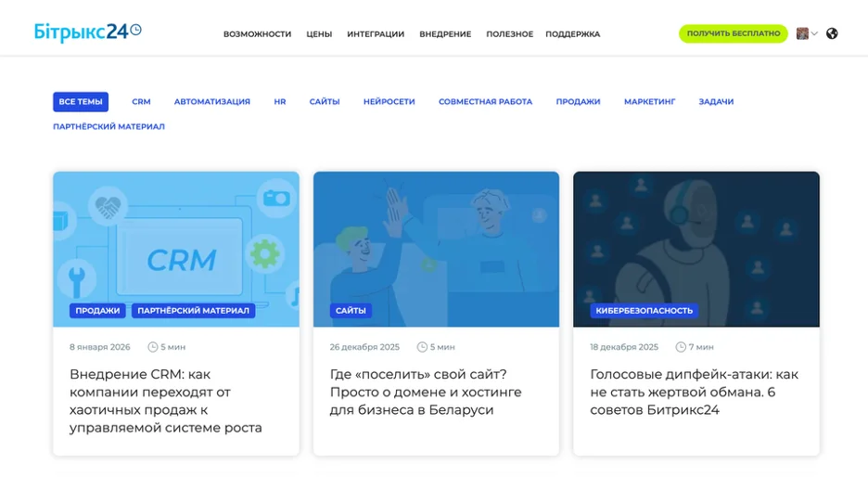The height and width of the screenshot is (490, 868).
Task: Filter articles by HR topic
Action: pyautogui.click(x=280, y=102)
